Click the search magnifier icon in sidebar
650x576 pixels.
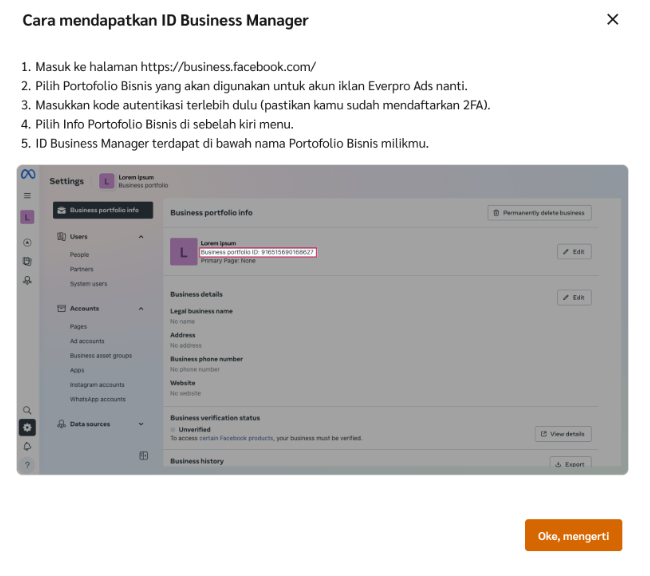[x=28, y=410]
